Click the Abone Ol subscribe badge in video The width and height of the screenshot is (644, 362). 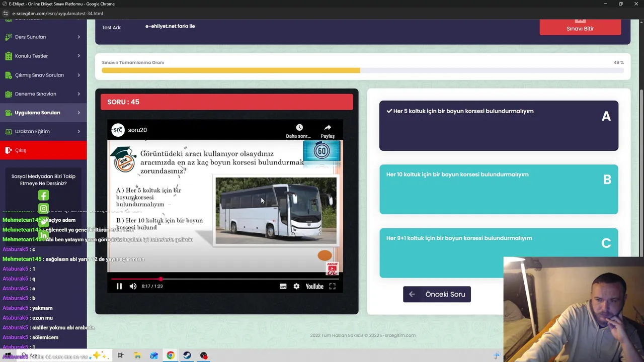[332, 268]
